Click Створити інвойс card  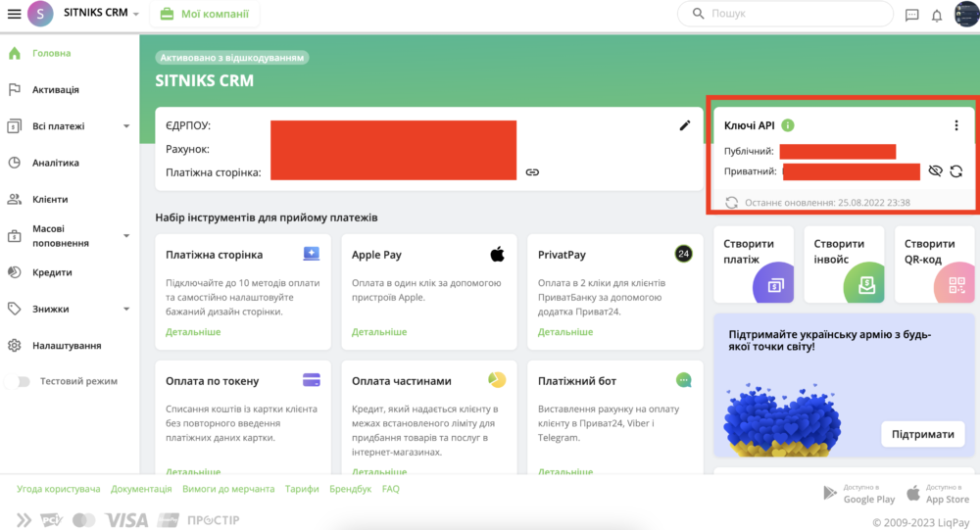[x=845, y=265]
